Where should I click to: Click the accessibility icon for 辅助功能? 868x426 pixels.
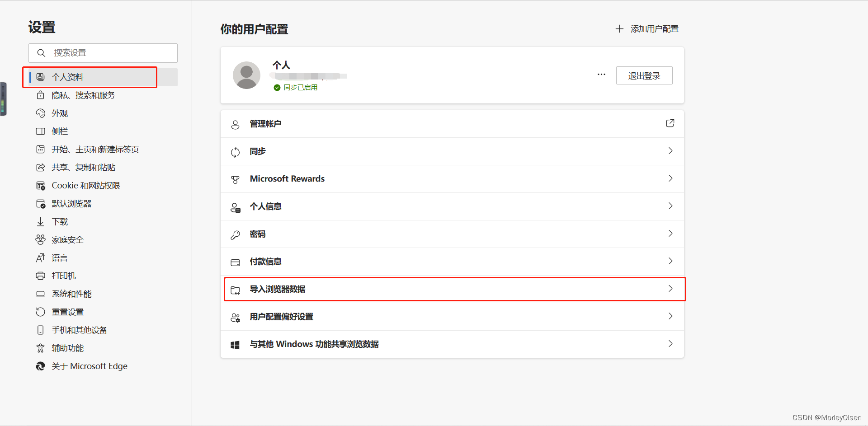[x=40, y=348]
